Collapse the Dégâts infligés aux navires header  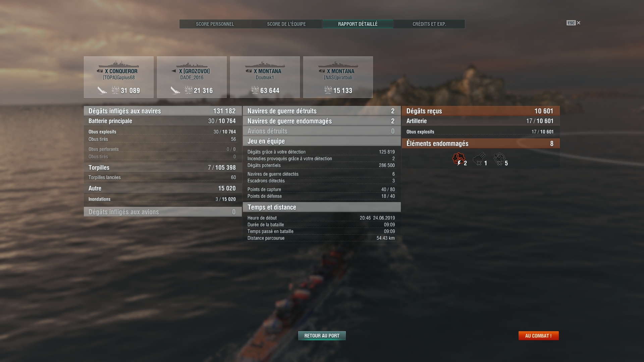click(163, 111)
